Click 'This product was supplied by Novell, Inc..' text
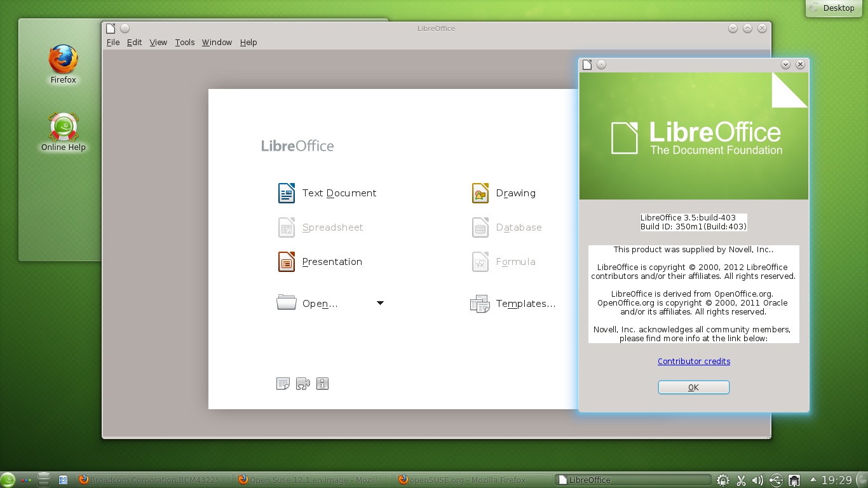 tap(693, 250)
